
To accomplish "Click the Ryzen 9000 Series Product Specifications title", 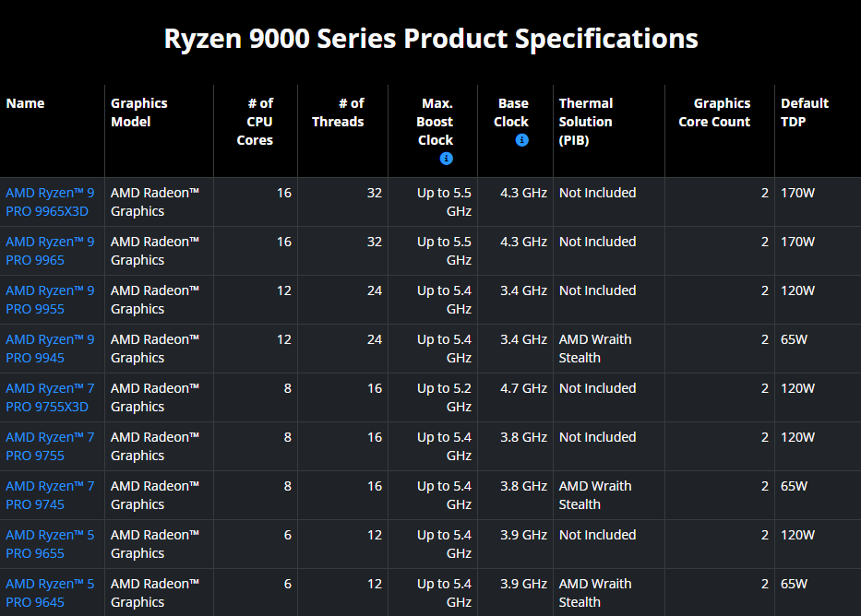I will 431,39.
